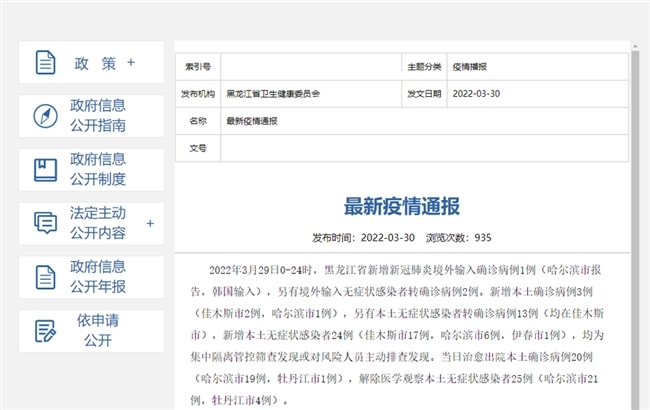
Task: Expand the 政策 section with plus sign
Action: pyautogui.click(x=130, y=63)
